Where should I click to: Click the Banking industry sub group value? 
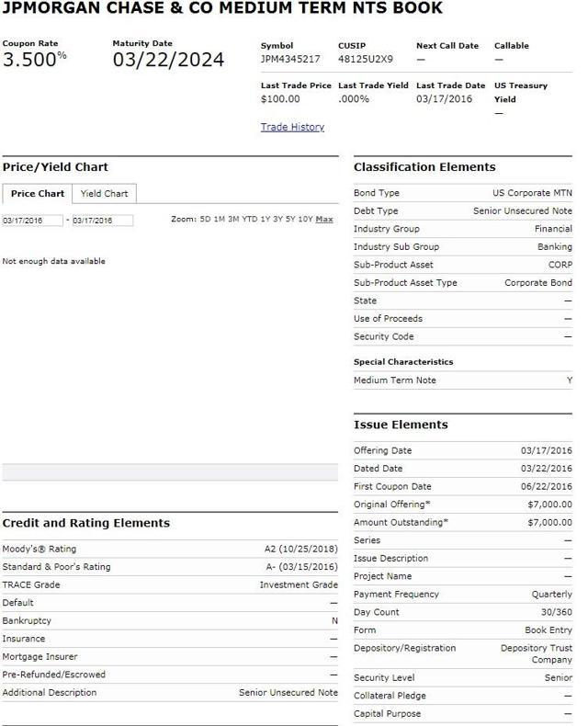click(555, 247)
